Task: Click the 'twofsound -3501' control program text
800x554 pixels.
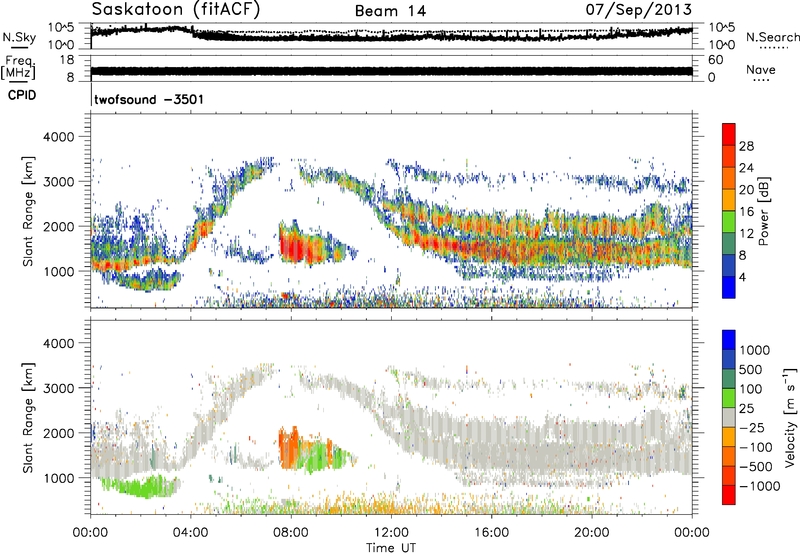Action: pos(148,99)
